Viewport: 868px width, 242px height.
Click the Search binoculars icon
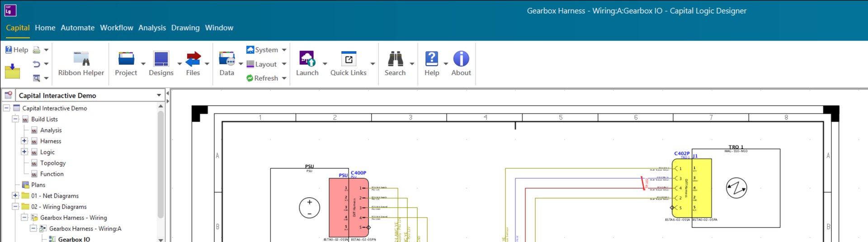pyautogui.click(x=395, y=59)
